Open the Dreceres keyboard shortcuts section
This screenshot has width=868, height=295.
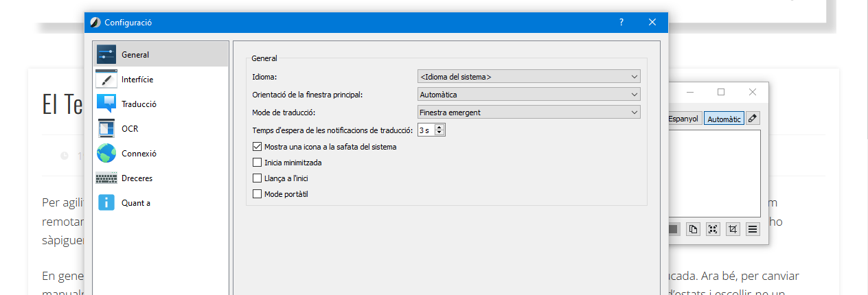coord(137,178)
